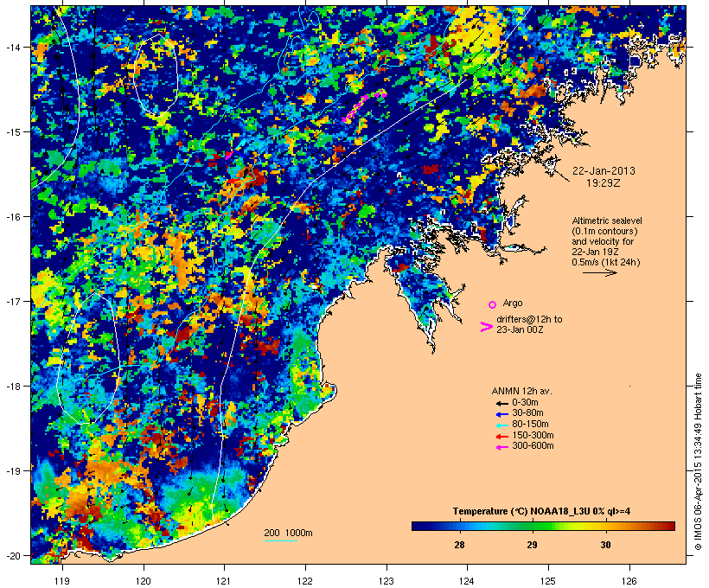
Task: Click the time label 19:29Z
Action: coord(604,183)
